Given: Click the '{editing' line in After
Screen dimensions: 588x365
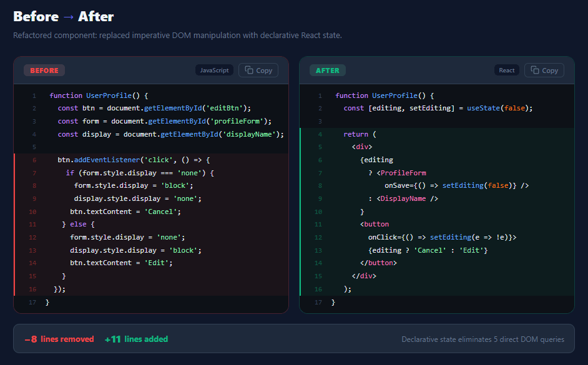Looking at the screenshot, I should (437, 160).
